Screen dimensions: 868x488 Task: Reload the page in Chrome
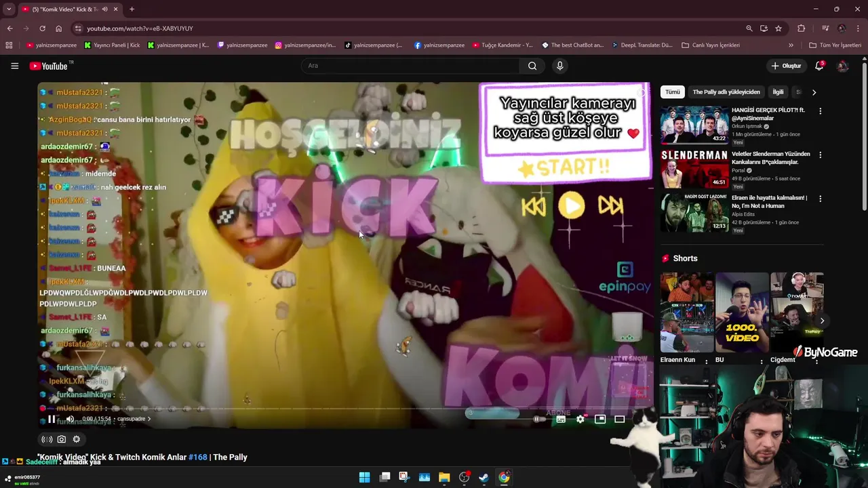(42, 28)
